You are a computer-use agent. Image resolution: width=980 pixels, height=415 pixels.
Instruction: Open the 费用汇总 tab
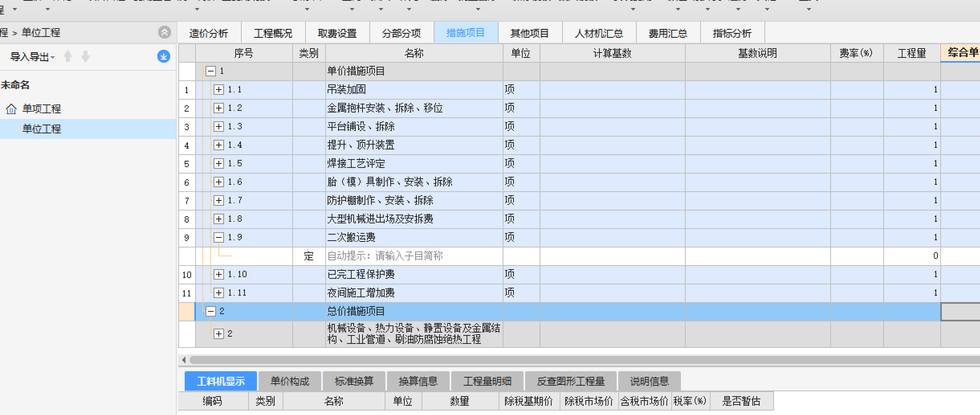tap(668, 33)
